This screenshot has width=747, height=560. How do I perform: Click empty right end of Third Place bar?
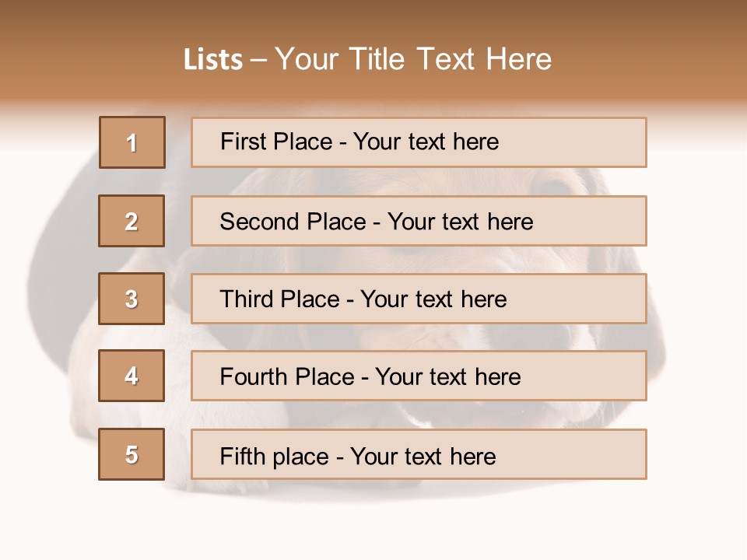tap(577, 299)
